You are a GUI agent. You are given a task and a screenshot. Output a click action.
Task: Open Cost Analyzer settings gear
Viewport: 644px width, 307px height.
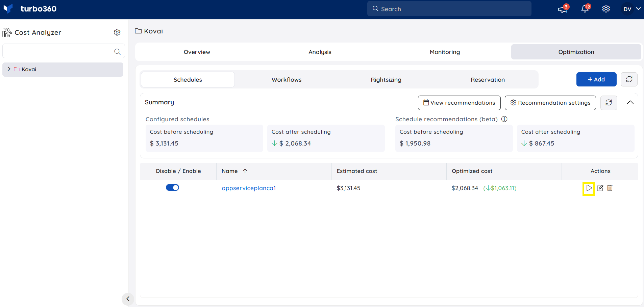tap(117, 32)
